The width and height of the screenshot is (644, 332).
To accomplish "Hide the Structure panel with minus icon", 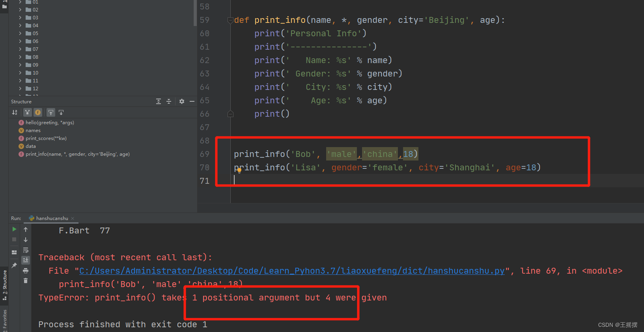I will (192, 101).
